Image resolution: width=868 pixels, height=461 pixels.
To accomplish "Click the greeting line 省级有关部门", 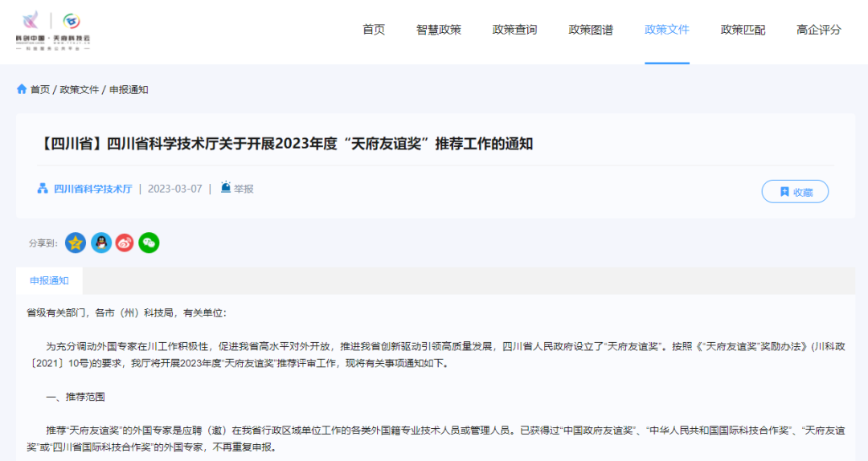I will pyautogui.click(x=127, y=312).
